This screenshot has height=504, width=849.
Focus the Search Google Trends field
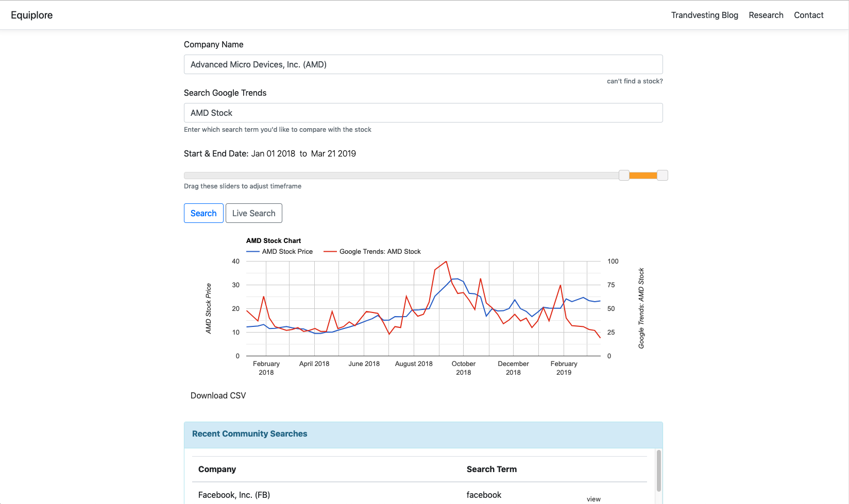coord(423,113)
